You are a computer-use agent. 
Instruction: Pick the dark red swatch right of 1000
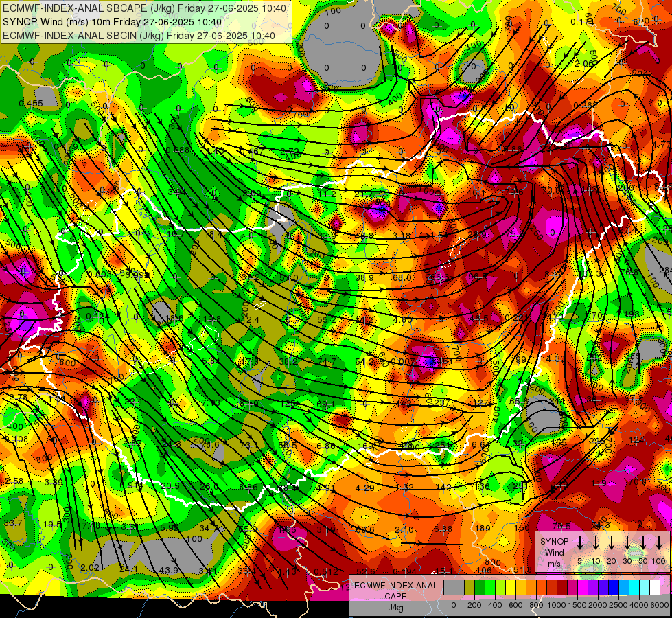[x=562, y=588]
